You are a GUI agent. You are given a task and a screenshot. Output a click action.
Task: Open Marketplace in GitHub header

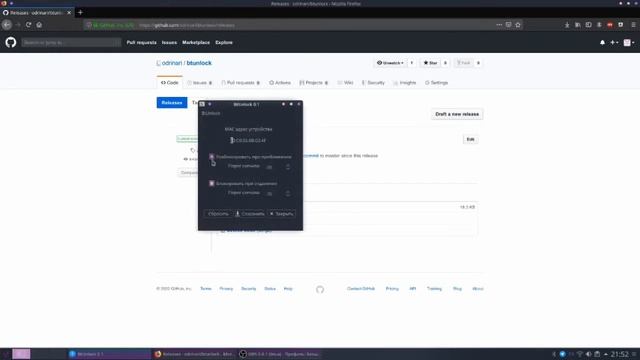196,42
